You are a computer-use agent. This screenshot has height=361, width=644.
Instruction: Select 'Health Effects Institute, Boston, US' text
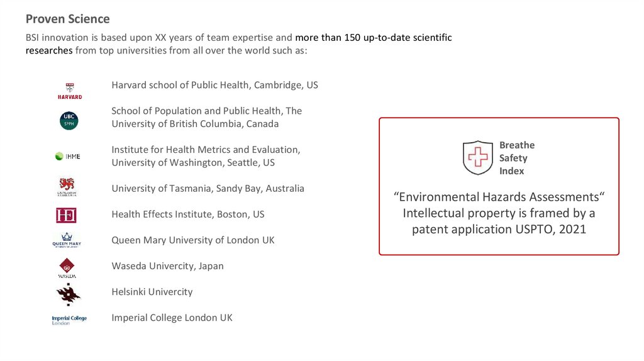[187, 214]
